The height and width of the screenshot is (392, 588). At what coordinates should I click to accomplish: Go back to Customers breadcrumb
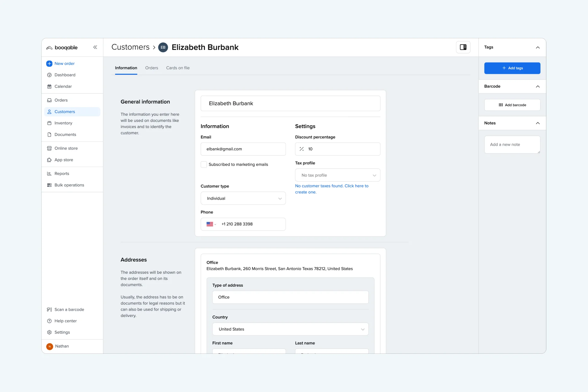coord(130,47)
